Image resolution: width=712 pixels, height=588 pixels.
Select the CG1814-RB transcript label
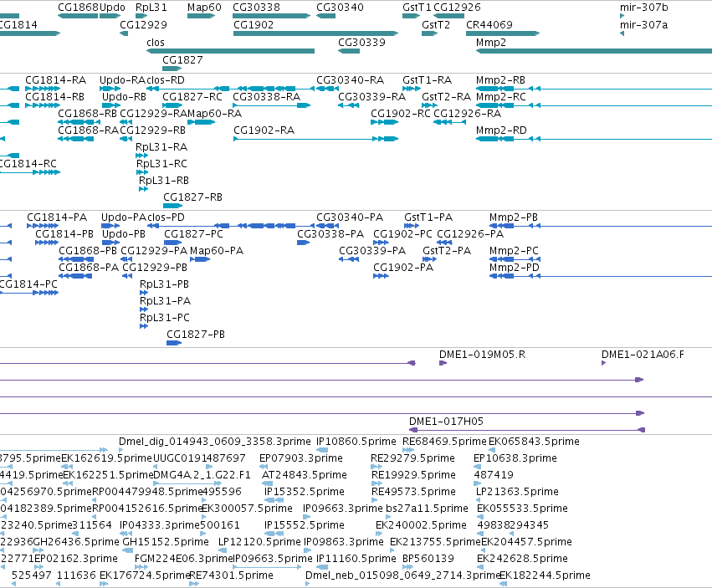(55, 97)
